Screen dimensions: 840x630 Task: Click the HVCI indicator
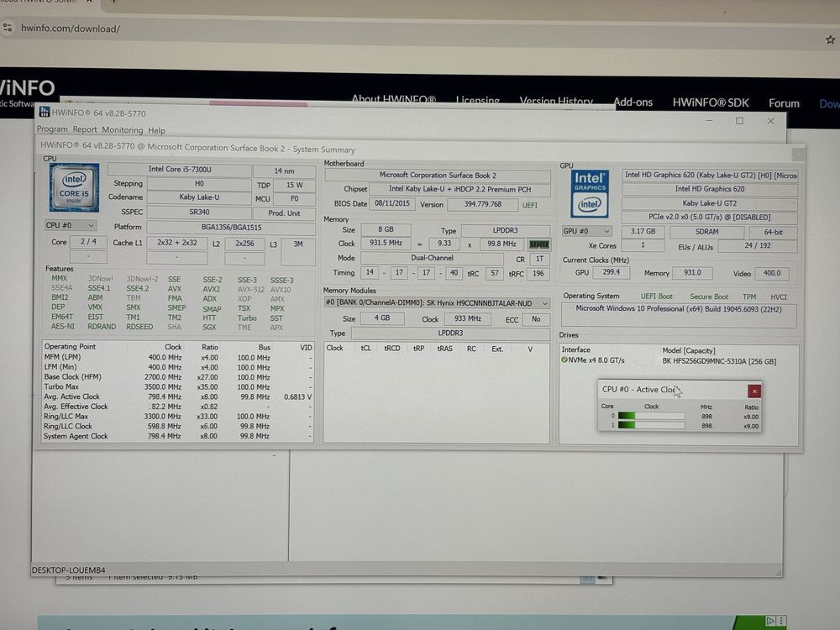pyautogui.click(x=779, y=297)
